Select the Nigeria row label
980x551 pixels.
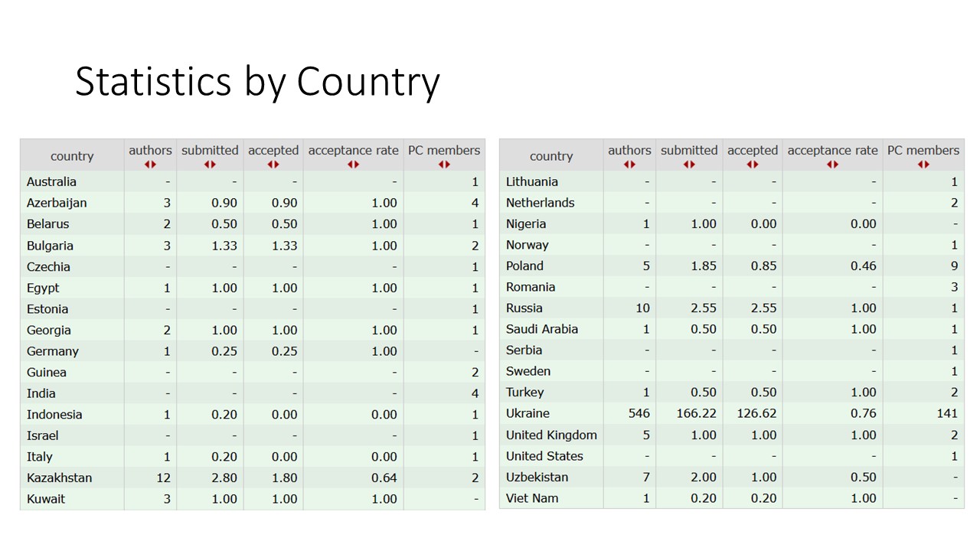pos(526,224)
